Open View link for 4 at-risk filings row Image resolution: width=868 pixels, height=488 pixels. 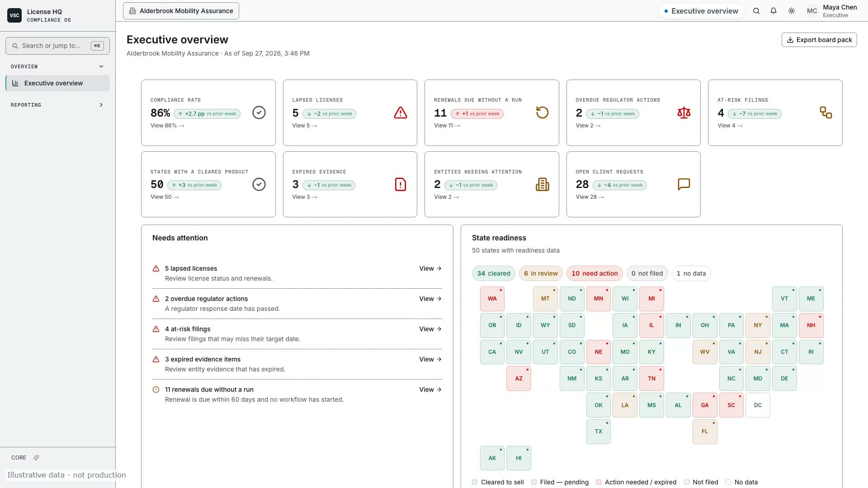tap(430, 329)
